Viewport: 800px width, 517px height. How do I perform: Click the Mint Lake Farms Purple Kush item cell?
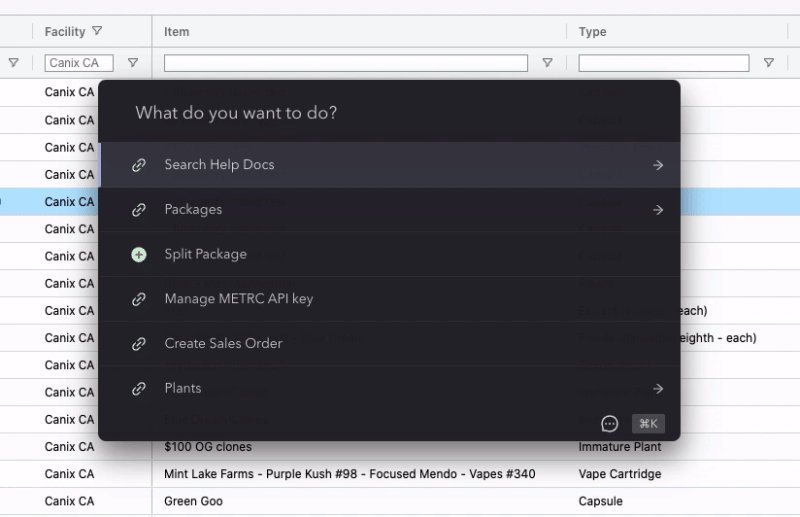point(349,474)
